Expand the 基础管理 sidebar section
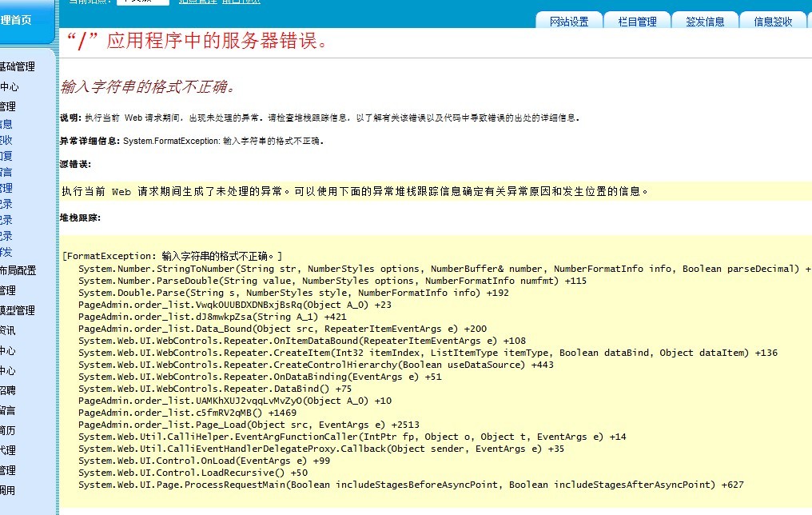This screenshot has width=812, height=515. pos(18,67)
